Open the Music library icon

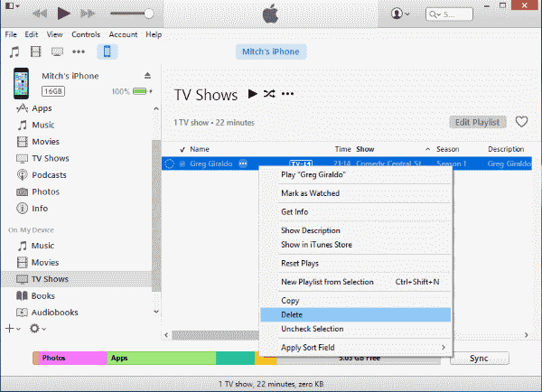point(13,51)
